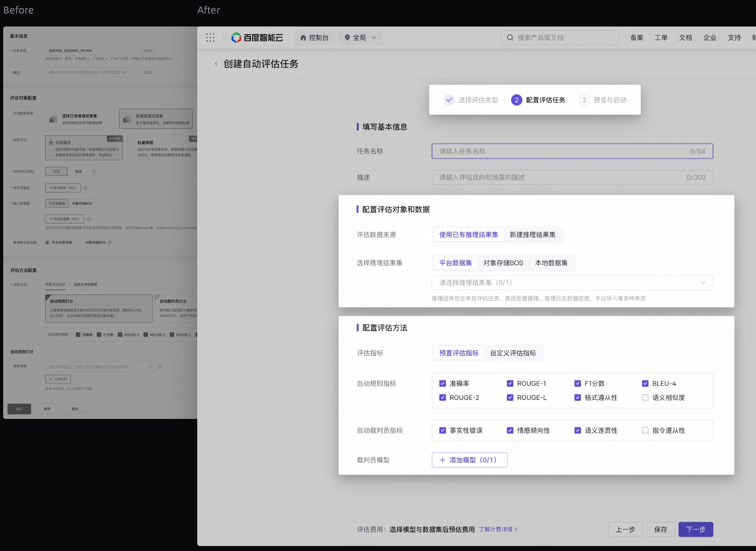Open the 备案 menu item
The image size is (756, 551).
coord(637,38)
